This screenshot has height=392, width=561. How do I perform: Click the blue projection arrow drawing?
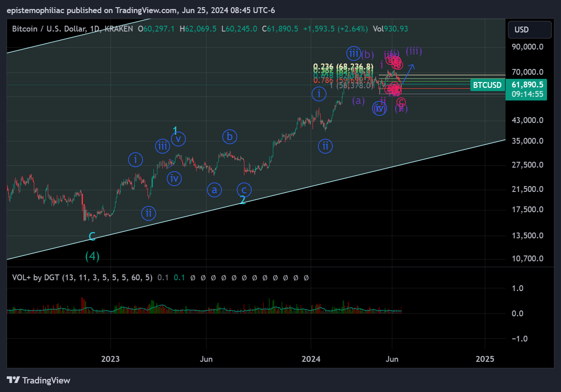point(408,74)
